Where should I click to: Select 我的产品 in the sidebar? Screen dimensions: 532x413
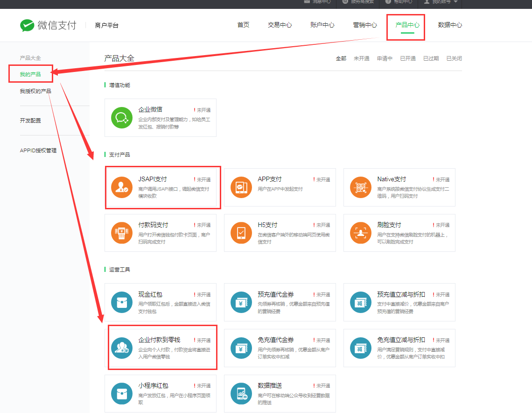pos(30,74)
